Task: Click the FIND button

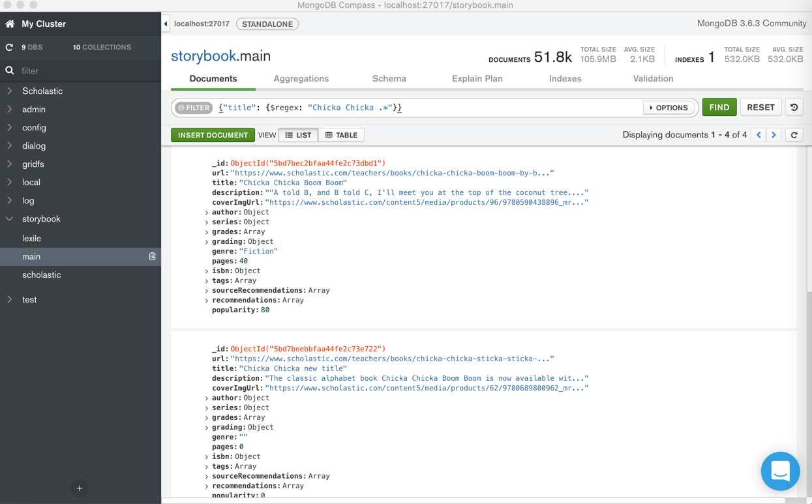Action: 719,108
